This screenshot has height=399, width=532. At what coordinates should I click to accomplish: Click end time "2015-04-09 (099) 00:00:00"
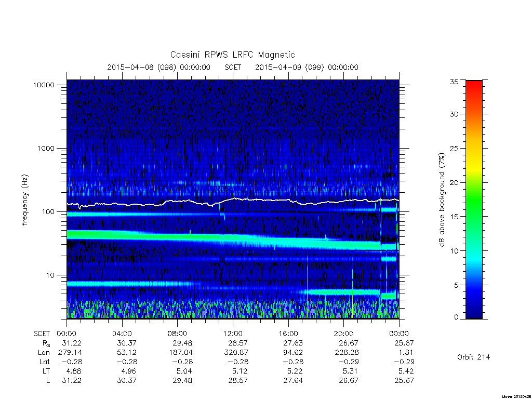pos(307,67)
